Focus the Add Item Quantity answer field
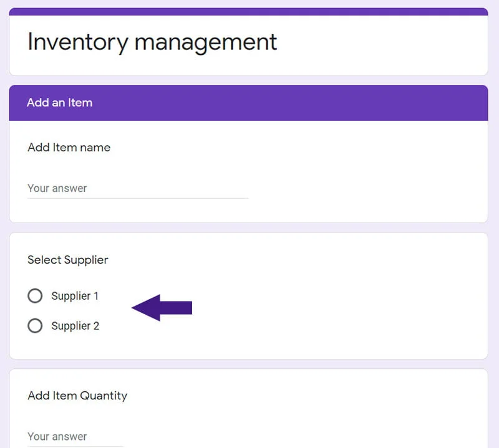This screenshot has width=499, height=448. tap(75, 436)
